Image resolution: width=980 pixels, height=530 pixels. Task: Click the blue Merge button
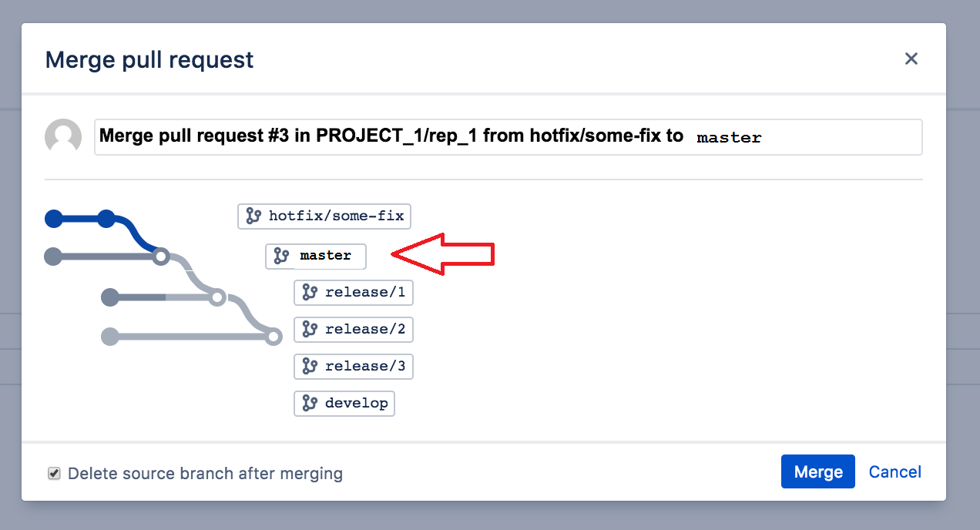click(x=818, y=471)
